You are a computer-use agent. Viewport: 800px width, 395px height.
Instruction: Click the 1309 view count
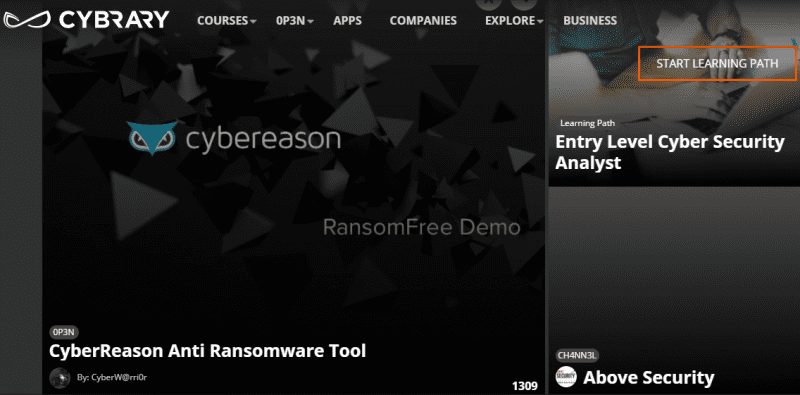pos(525,386)
